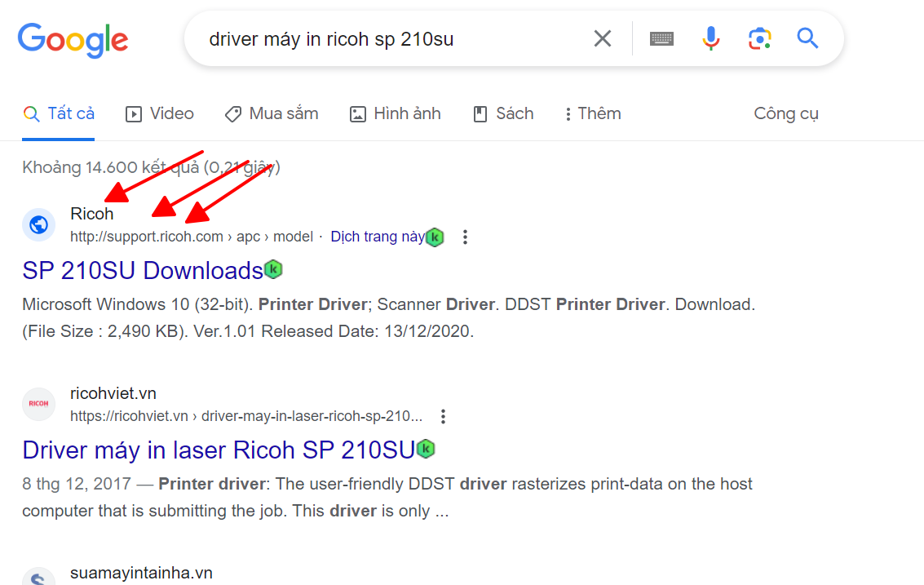
Task: Switch to the Hình ảnh tab
Action: 396,113
